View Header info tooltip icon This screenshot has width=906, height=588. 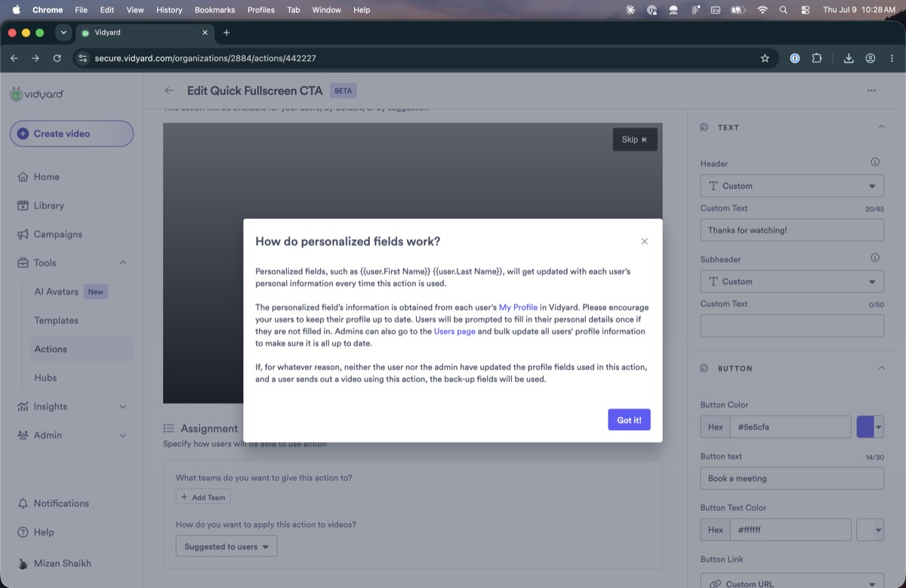pos(875,162)
